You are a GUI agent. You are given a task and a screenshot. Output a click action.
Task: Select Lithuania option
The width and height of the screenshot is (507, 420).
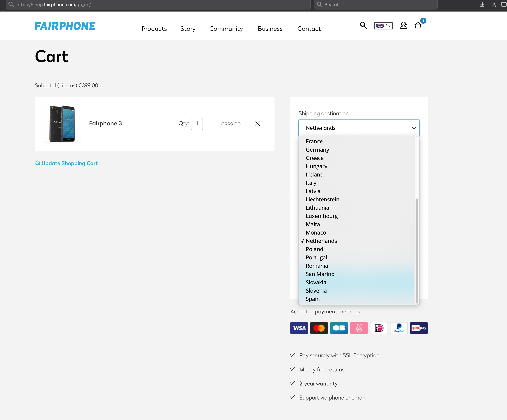tap(356, 208)
